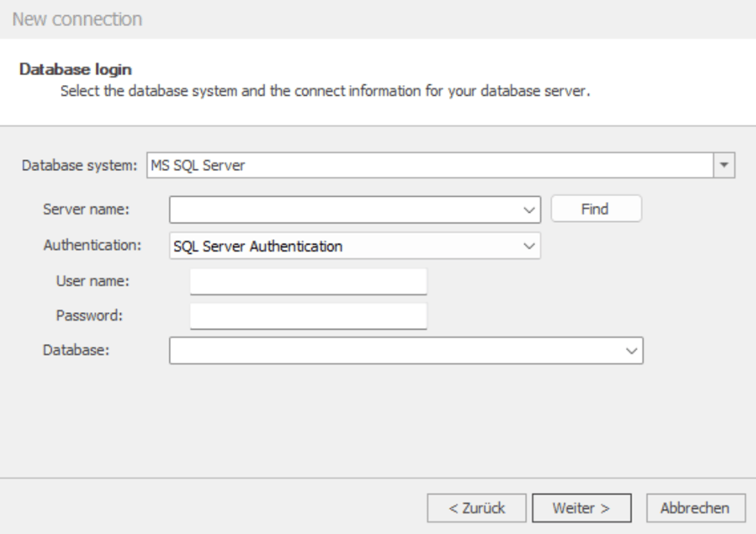This screenshot has height=534, width=756.
Task: Expand the Server name combo box
Action: pos(529,210)
